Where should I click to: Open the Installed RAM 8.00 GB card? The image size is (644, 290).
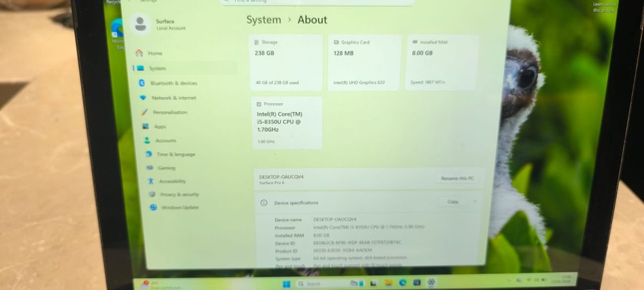(x=442, y=62)
